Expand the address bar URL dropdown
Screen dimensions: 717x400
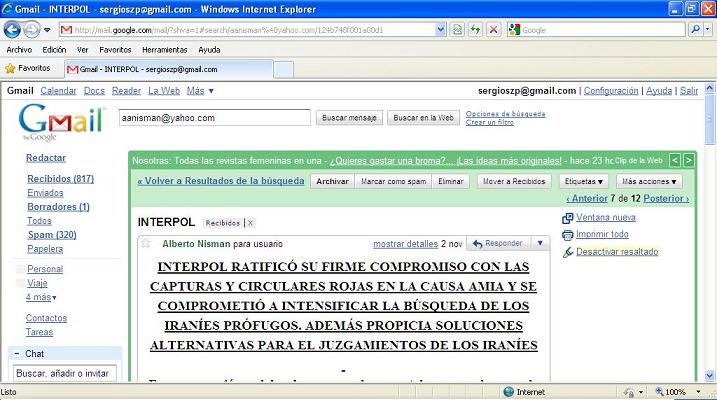click(x=440, y=30)
